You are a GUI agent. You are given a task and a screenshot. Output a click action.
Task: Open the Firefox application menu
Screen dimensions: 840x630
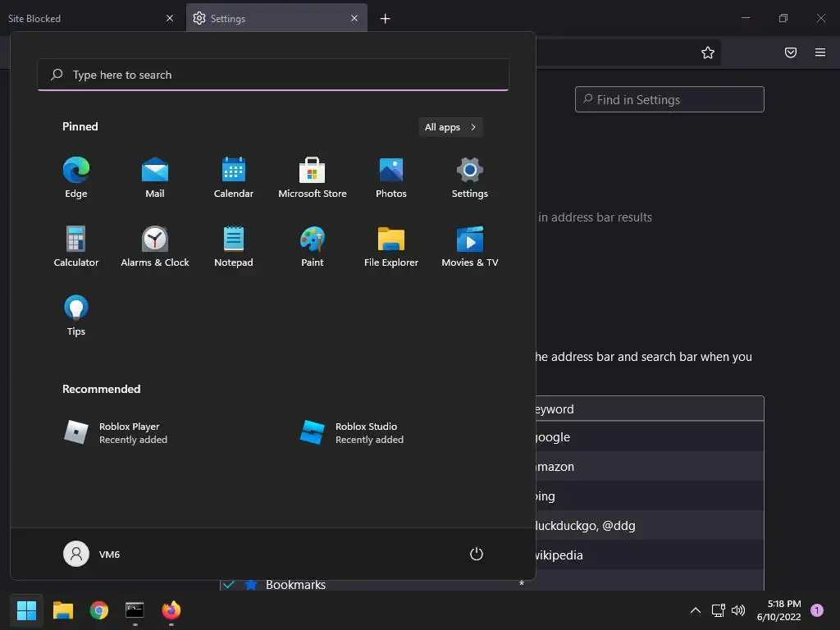[820, 52]
